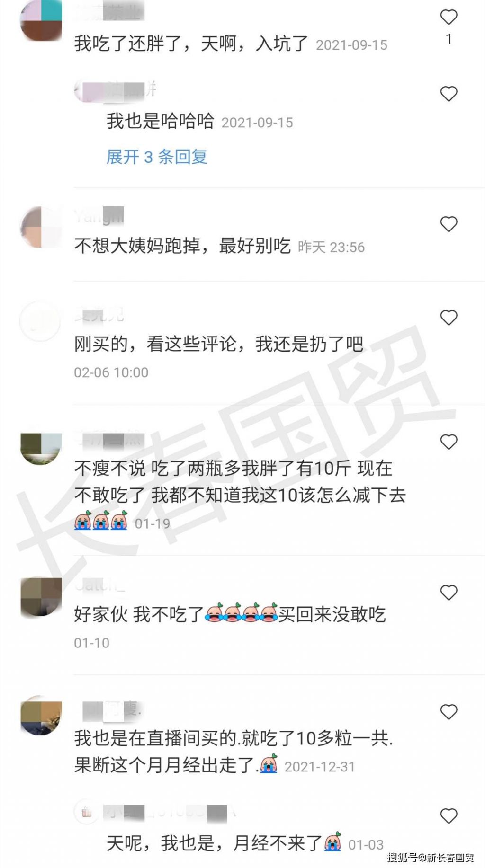485x868 pixels.
Task: Tap the small avatar of '天呢，我也是' reply
Action: [x=86, y=813]
